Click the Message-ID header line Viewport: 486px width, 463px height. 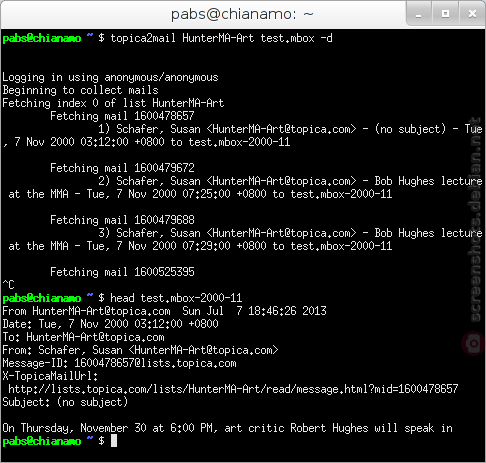[119, 363]
